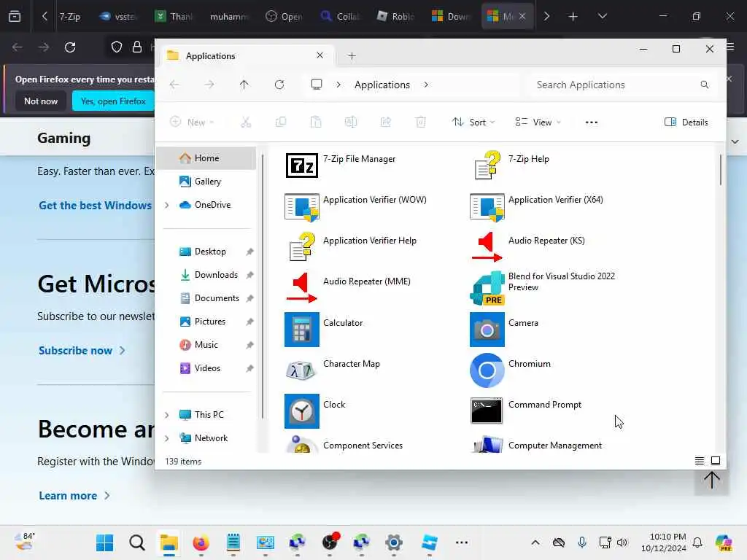Open 7-Zip Help icon
The width and height of the screenshot is (747, 560).
[487, 166]
